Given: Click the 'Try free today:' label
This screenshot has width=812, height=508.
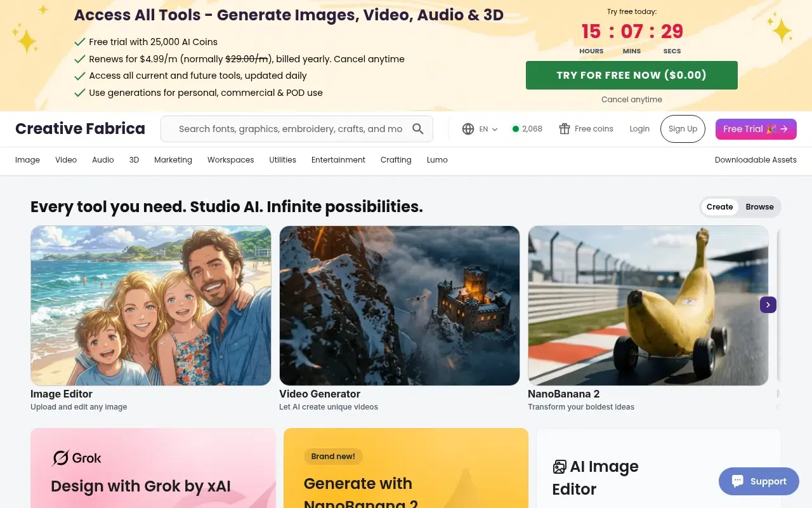Looking at the screenshot, I should 632,11.
